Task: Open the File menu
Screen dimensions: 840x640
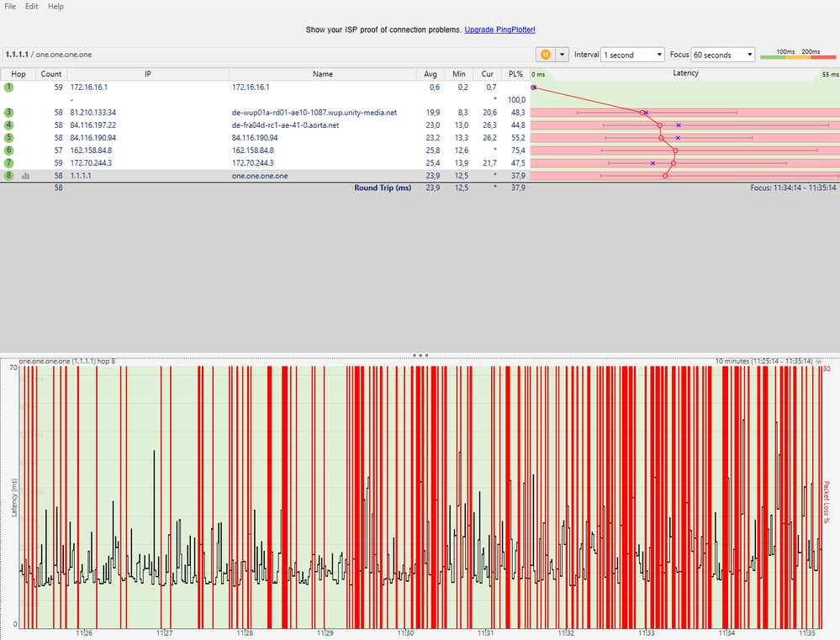Action: tap(12, 7)
